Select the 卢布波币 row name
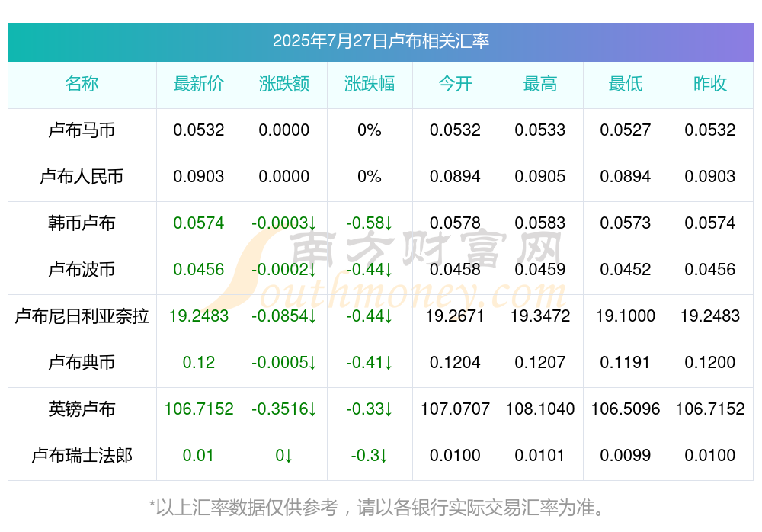Viewport: 762px width, 532px height. pos(82,269)
